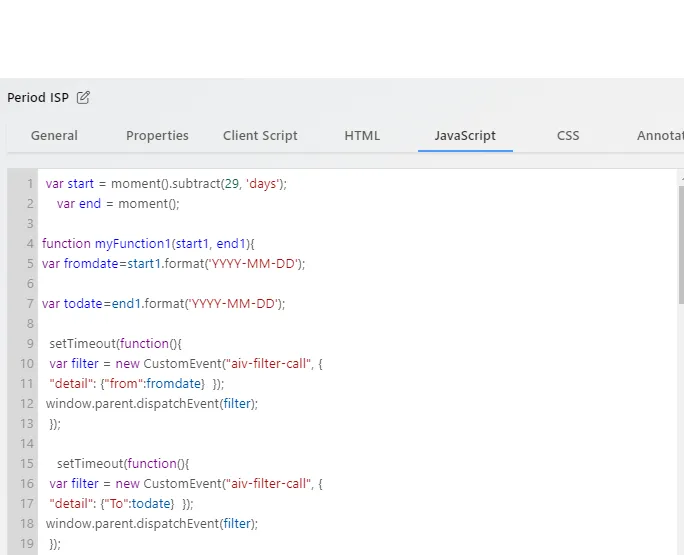Click the first setTimeout on line 9
The image size is (685, 555).
82,344
